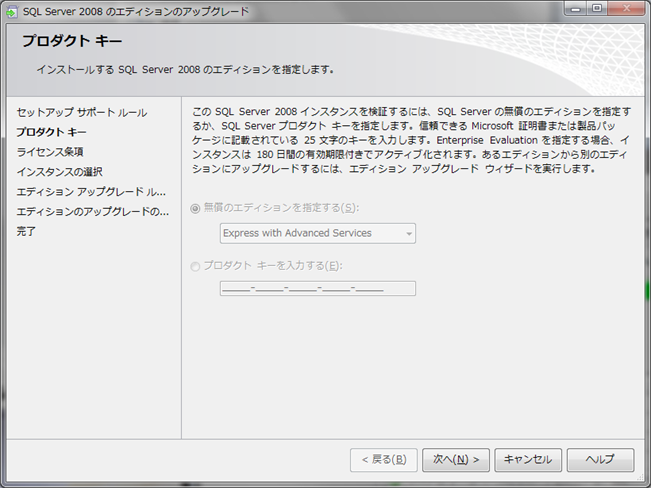Go back with the 戻る(B) button
The width and height of the screenshot is (651, 488).
tap(384, 460)
